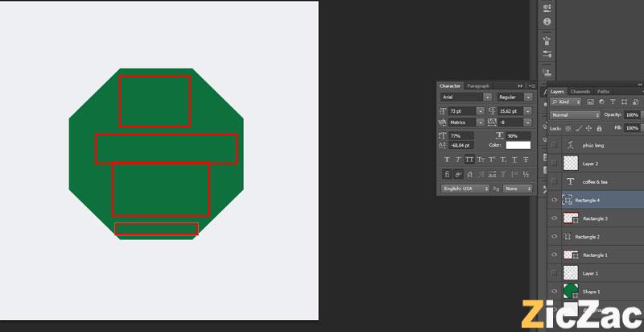644x332 pixels.
Task: Click the Underline text style icon
Action: [514, 160]
